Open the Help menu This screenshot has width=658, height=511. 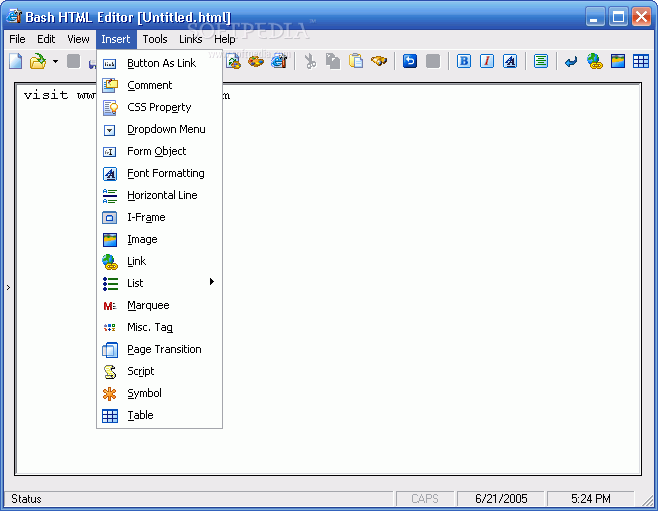tap(225, 39)
